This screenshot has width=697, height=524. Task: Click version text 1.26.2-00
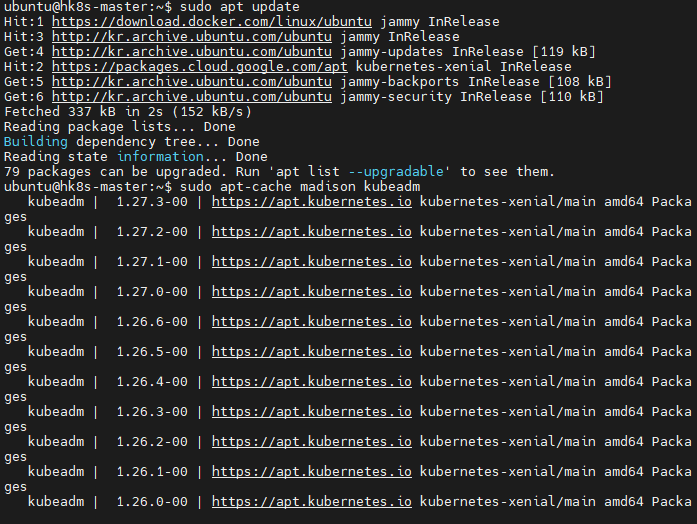point(152,442)
